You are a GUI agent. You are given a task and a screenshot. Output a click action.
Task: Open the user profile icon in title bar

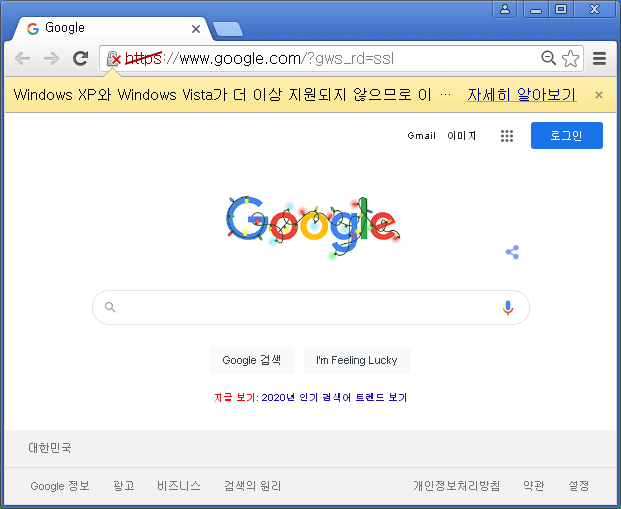point(505,9)
